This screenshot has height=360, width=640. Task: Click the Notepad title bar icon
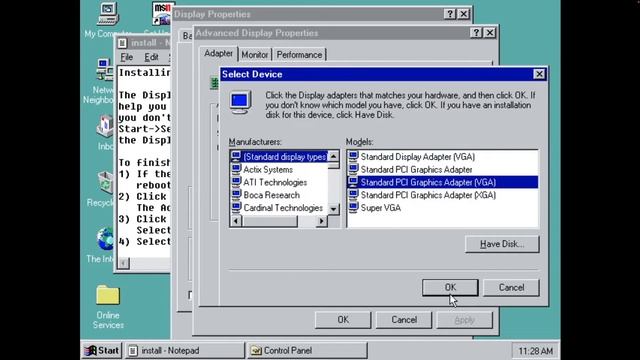tap(122, 43)
